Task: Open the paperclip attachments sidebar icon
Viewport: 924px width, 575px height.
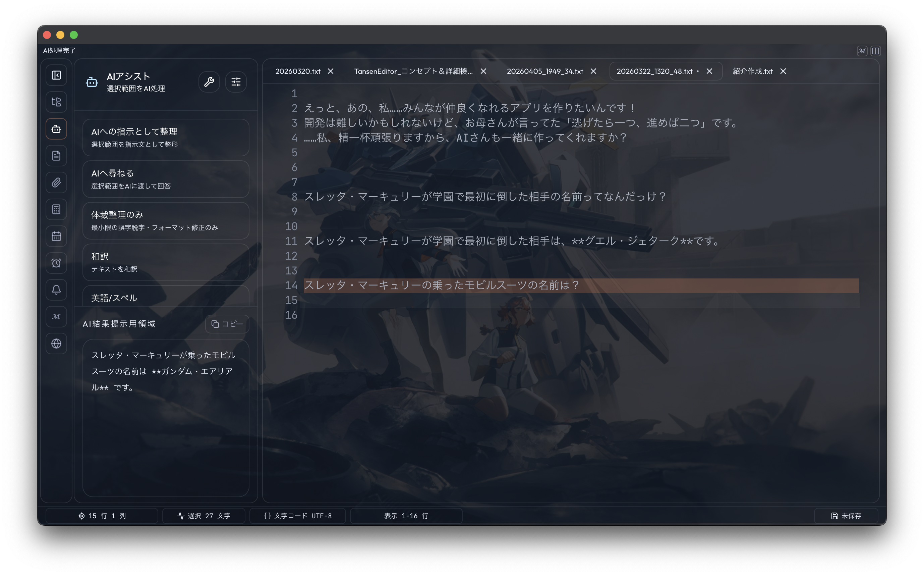Action: click(56, 182)
